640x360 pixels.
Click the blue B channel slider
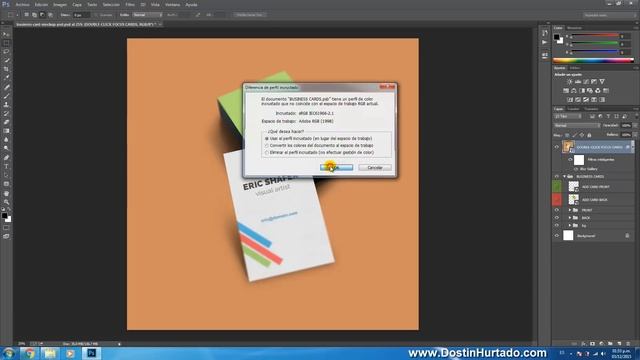(x=595, y=52)
